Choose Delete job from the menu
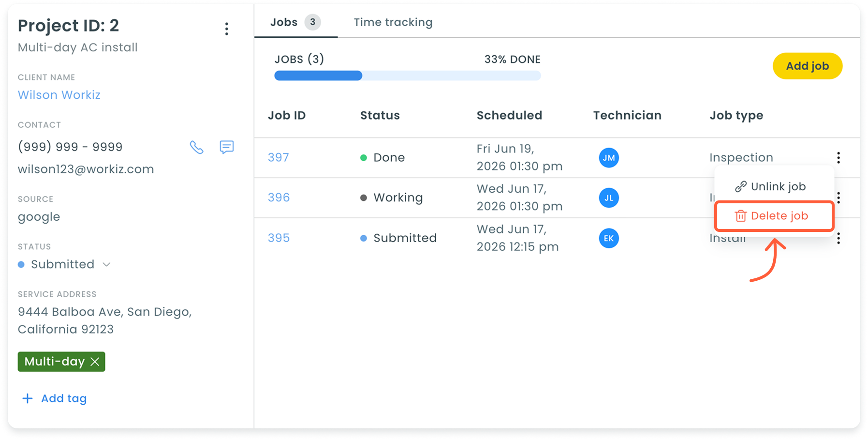Image resolution: width=868 pixels, height=440 pixels. point(774,216)
